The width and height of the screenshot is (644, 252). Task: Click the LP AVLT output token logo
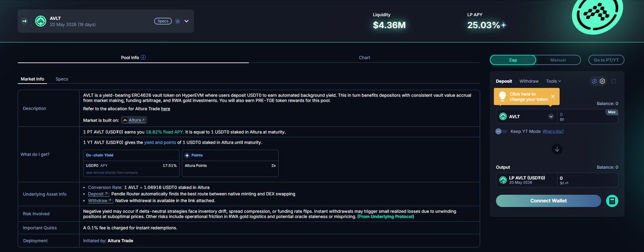point(503,180)
